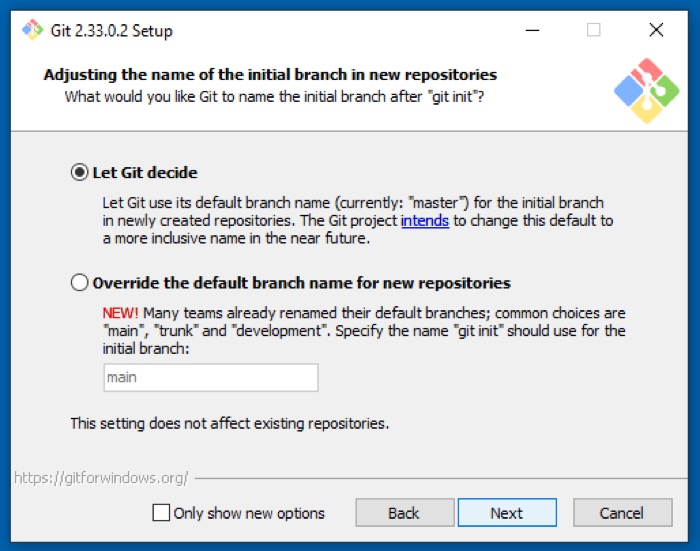700x551 pixels.
Task: Click the "What would you like Git to name" subtitle
Action: [274, 96]
